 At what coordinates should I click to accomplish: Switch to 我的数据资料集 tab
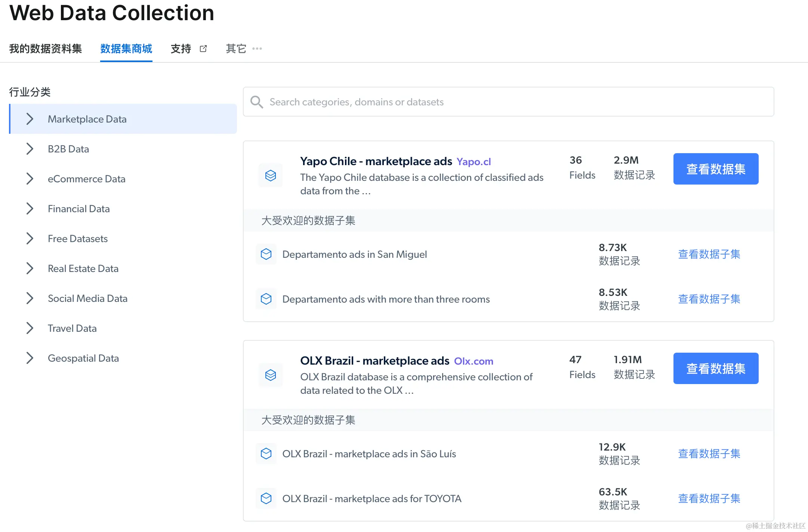pyautogui.click(x=45, y=49)
